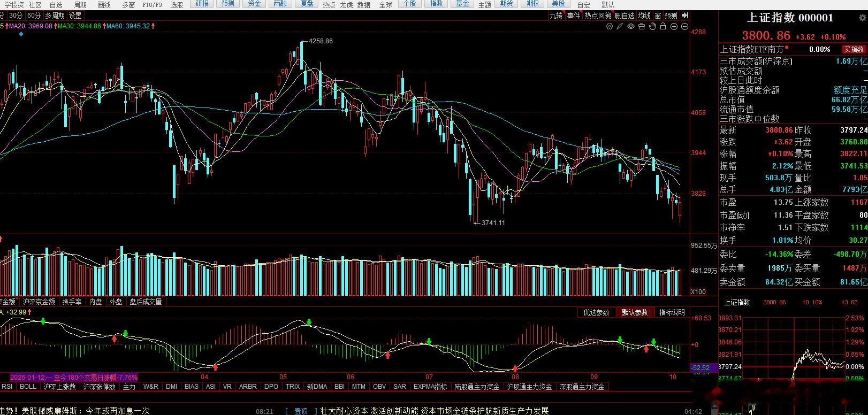
Task: Click the 买指数 button
Action: click(854, 49)
